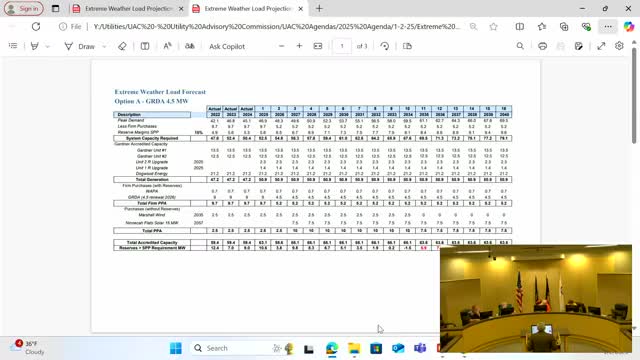Screen dimensions: 640x360
Task: Click the Translate icon in PDF toolbar
Action: click(x=189, y=46)
